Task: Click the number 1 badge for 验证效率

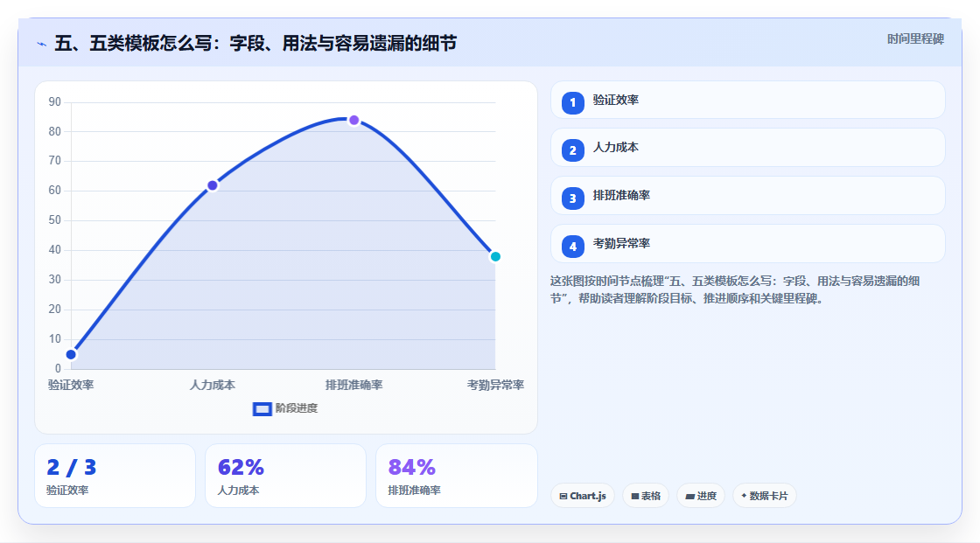Action: click(x=572, y=103)
